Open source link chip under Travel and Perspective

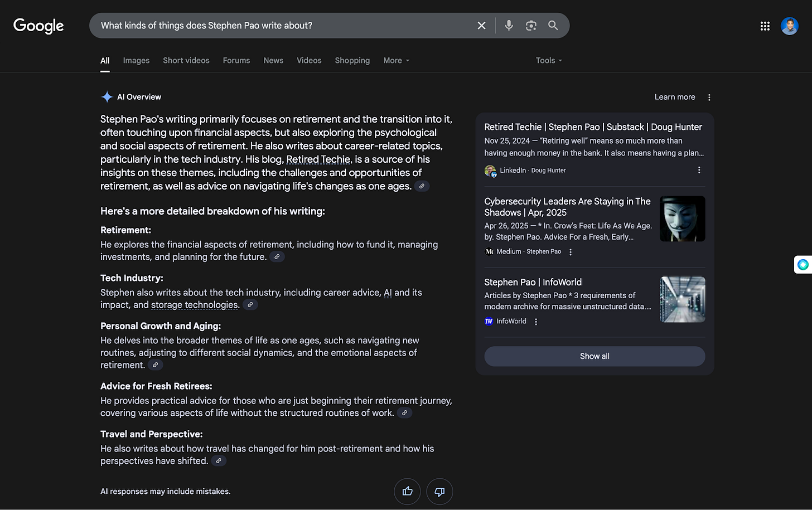click(219, 461)
